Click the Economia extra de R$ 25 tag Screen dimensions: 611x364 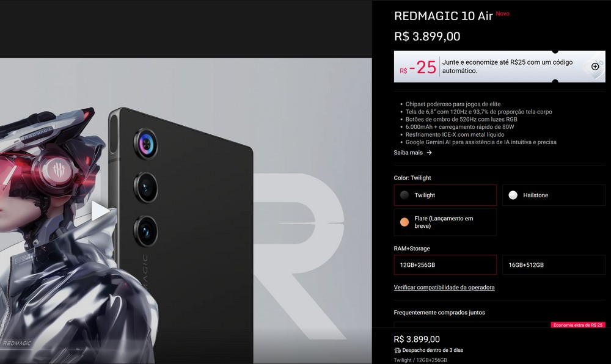coord(578,325)
